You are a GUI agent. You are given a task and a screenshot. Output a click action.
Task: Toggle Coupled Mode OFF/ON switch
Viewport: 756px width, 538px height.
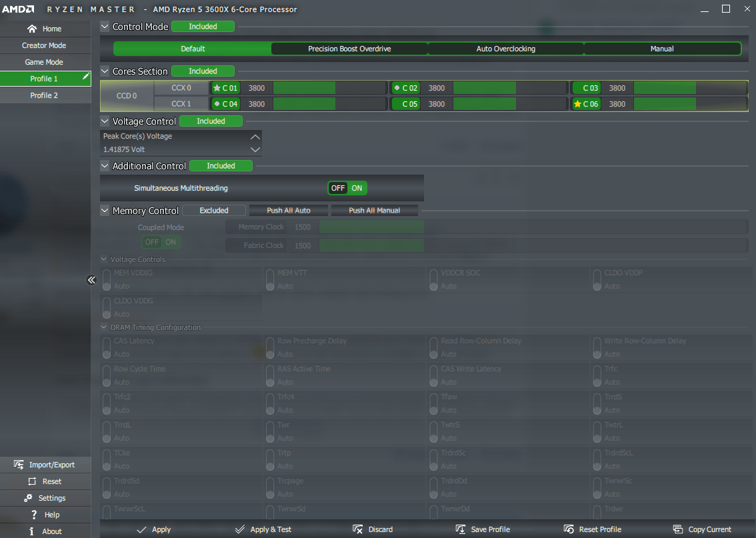[161, 242]
